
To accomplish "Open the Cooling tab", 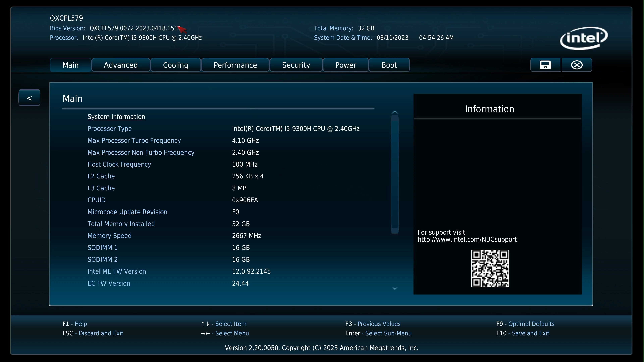I will pyautogui.click(x=175, y=65).
